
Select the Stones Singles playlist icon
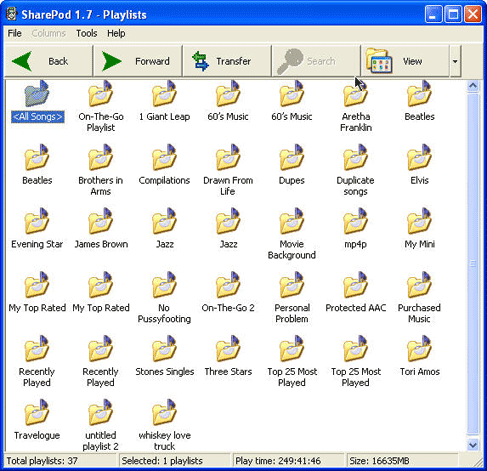point(164,348)
